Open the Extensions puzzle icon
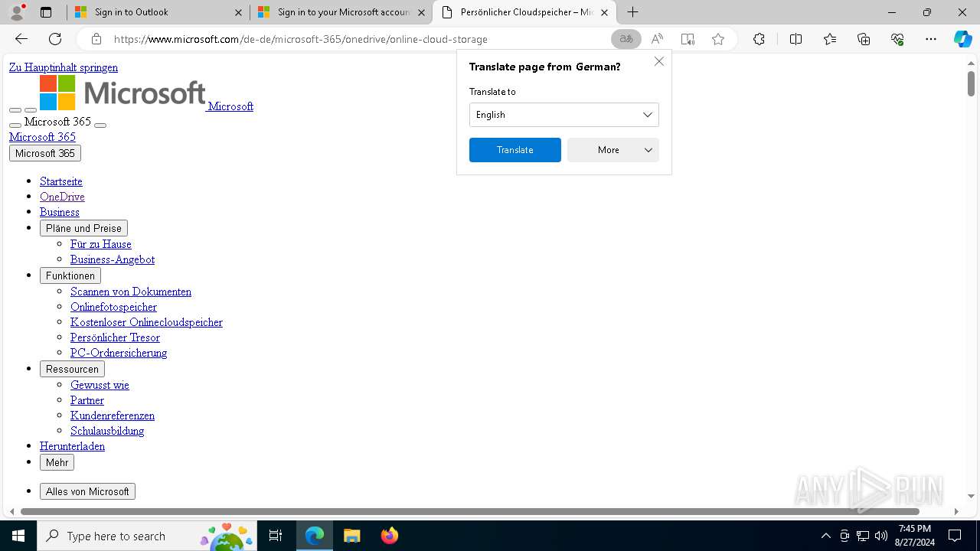 [x=759, y=39]
